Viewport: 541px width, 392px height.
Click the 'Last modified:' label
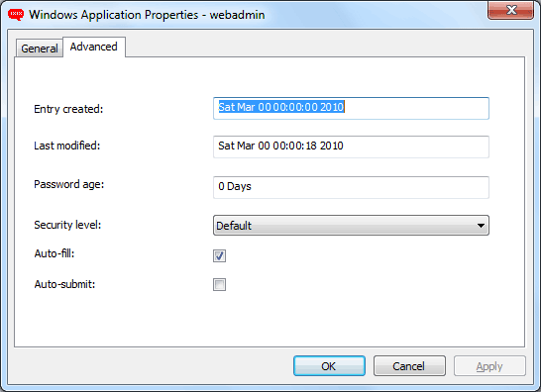(67, 146)
